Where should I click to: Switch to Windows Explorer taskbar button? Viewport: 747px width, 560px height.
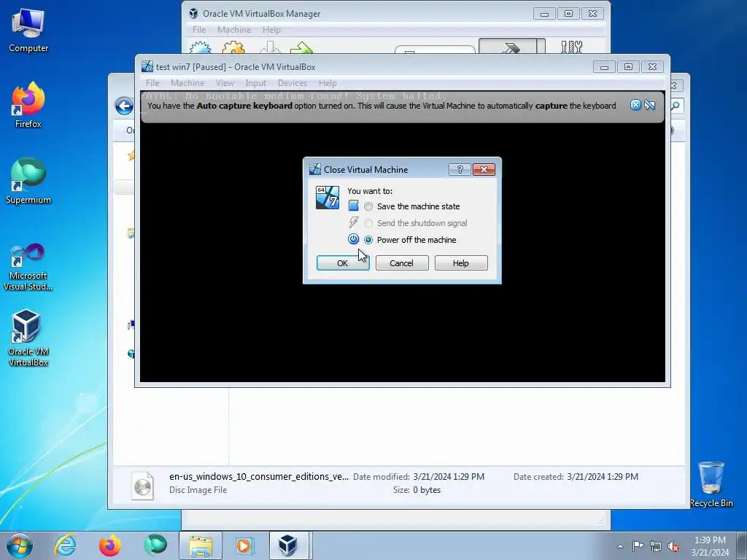tap(200, 545)
